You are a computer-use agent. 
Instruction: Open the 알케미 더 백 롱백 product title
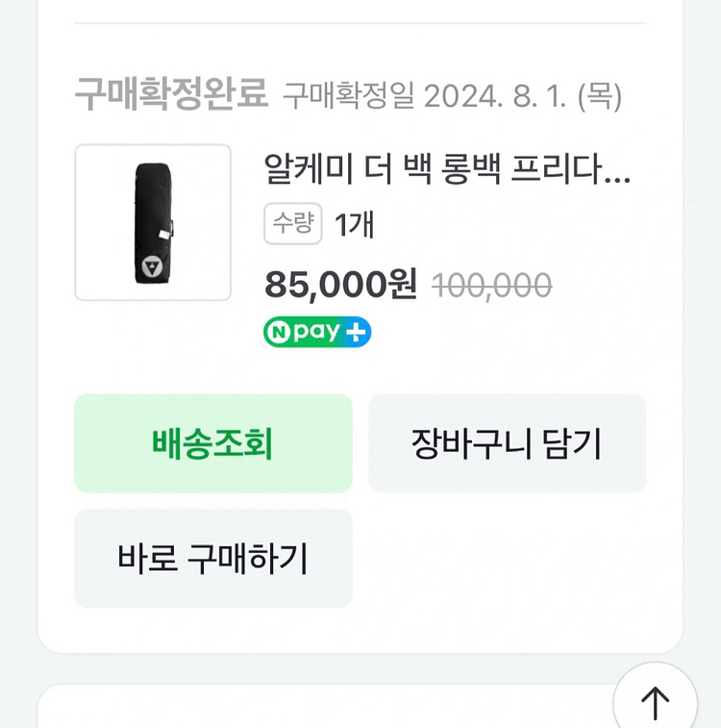click(447, 170)
